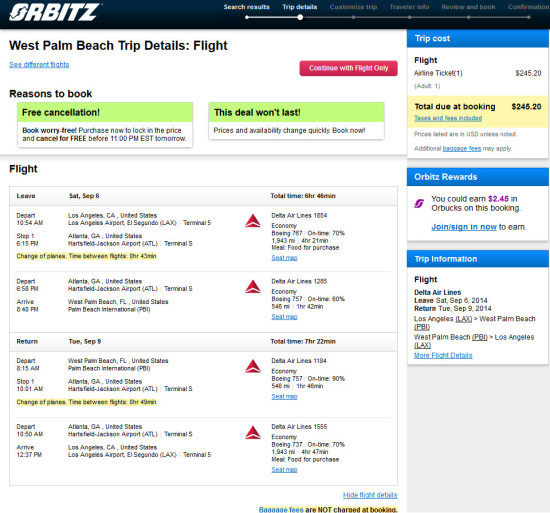Open baggage fees link in Trip cost
Screen dimensions: 550x513
462,149
